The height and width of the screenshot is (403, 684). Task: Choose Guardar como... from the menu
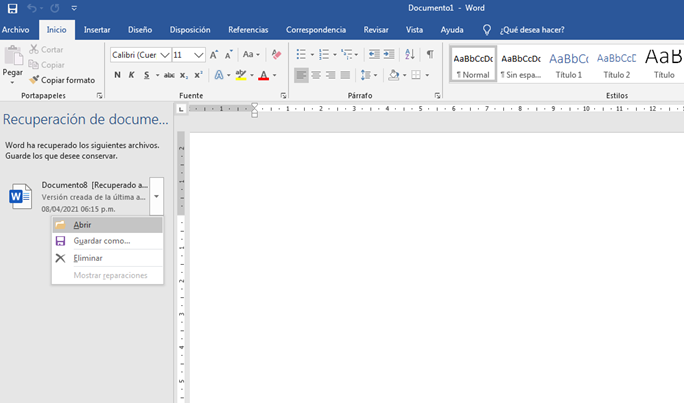coord(108,241)
